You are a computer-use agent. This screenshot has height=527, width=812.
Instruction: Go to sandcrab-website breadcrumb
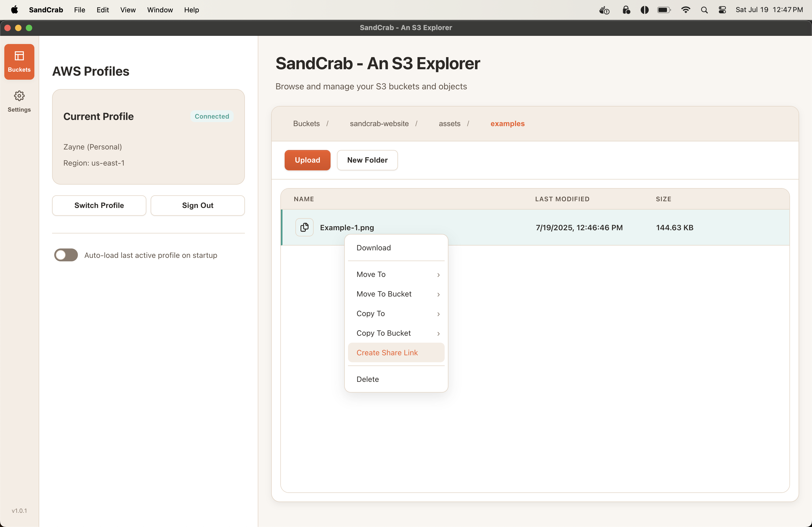coord(379,123)
